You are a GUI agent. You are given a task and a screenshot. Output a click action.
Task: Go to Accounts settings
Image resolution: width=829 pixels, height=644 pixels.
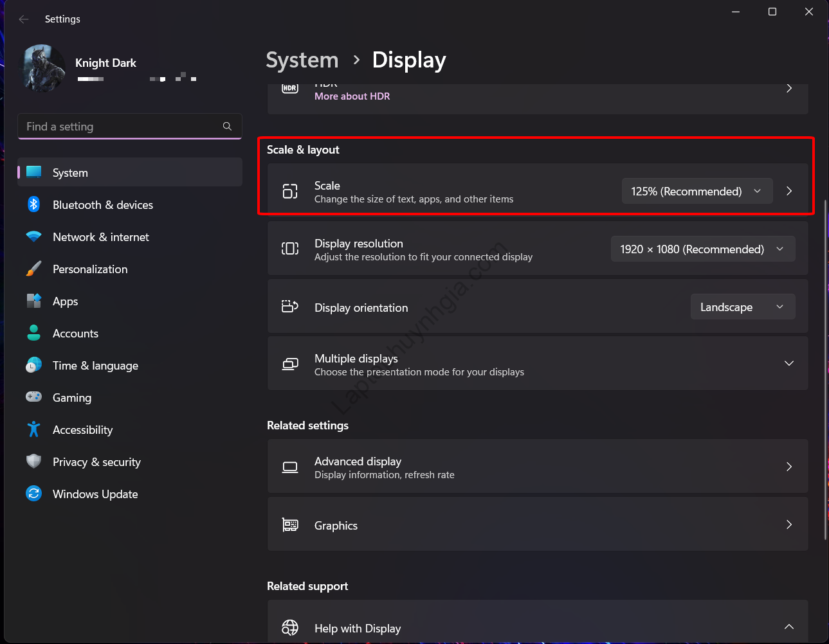130,334
